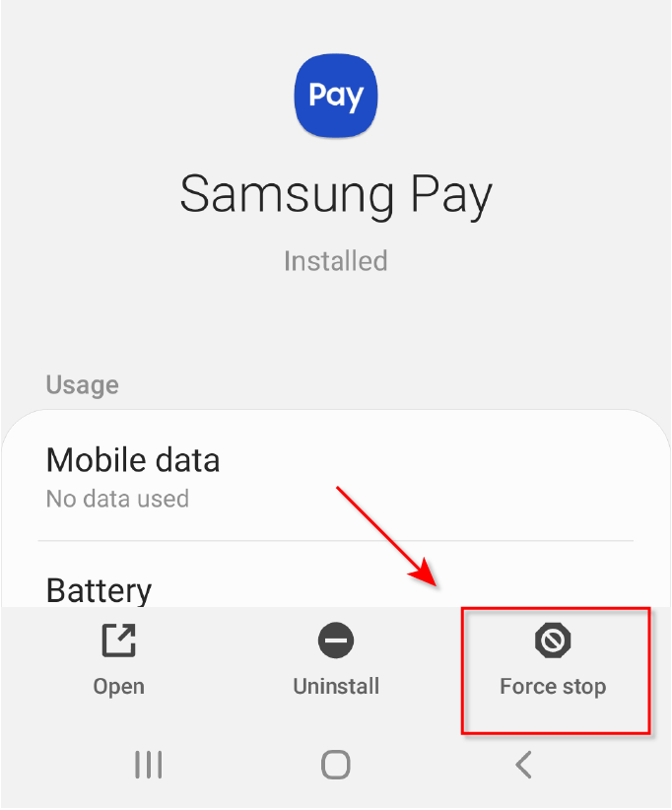672x810 pixels.
Task: Tap the Uninstall minus circle icon
Action: [336, 641]
